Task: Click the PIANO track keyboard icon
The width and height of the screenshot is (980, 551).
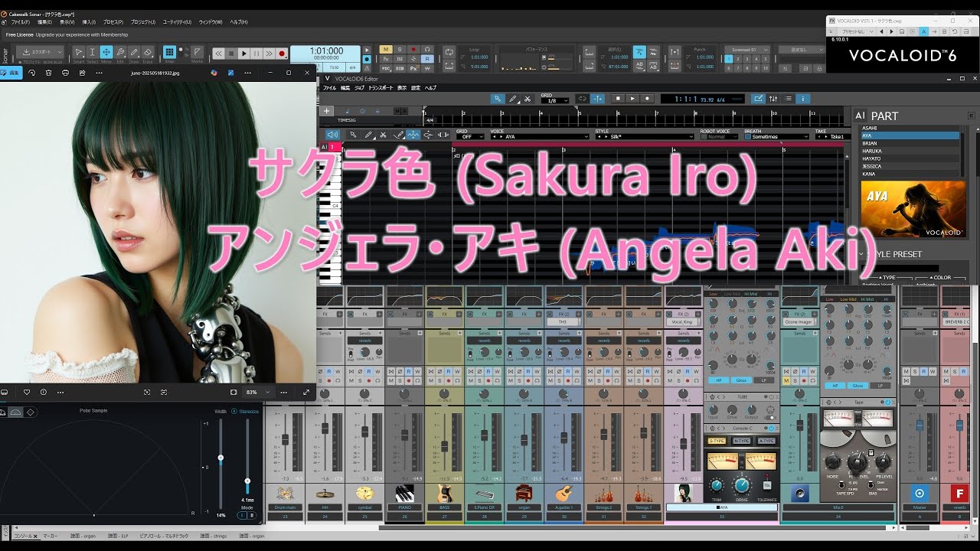Action: [x=404, y=494]
